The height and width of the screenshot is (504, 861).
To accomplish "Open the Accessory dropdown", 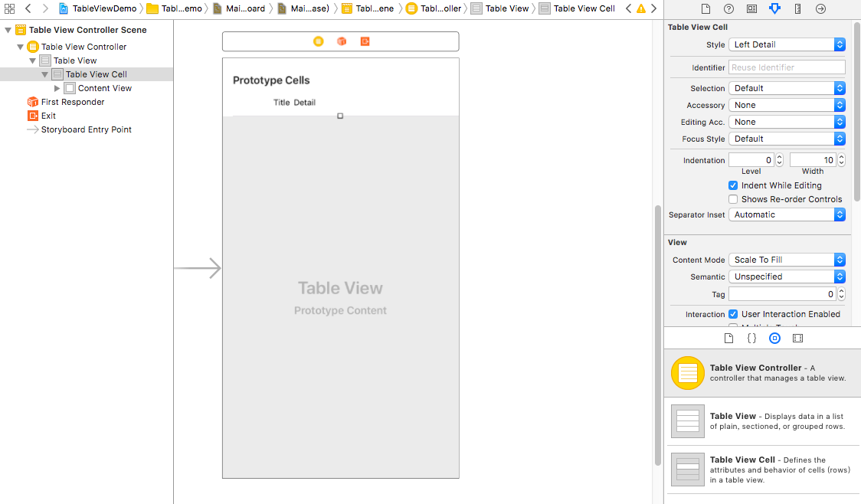I will [786, 105].
